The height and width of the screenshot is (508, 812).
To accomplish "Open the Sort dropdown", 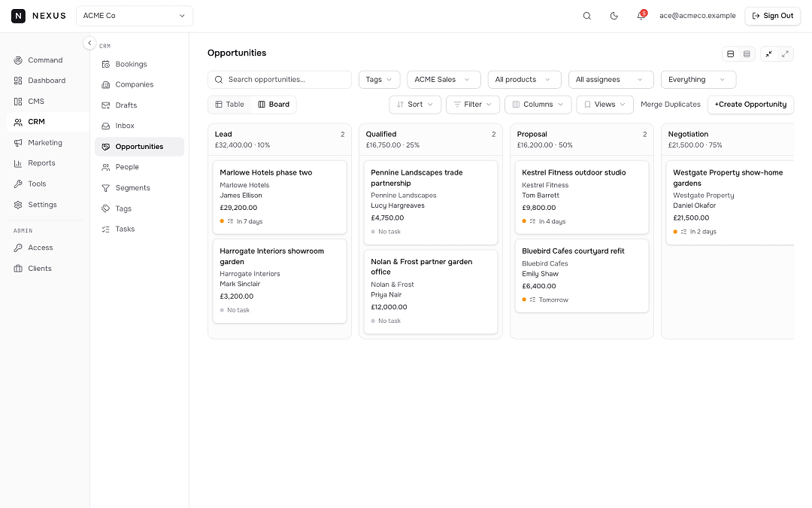I will tap(415, 104).
